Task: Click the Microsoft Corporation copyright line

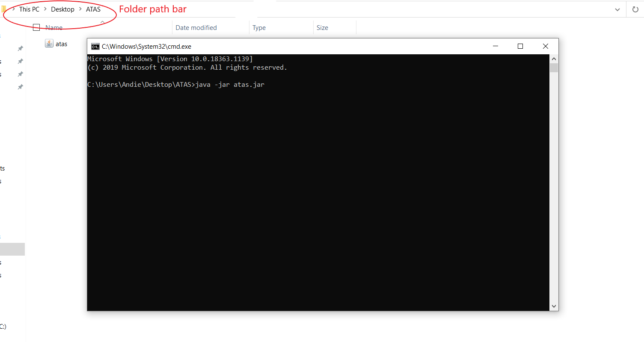Action: [187, 68]
